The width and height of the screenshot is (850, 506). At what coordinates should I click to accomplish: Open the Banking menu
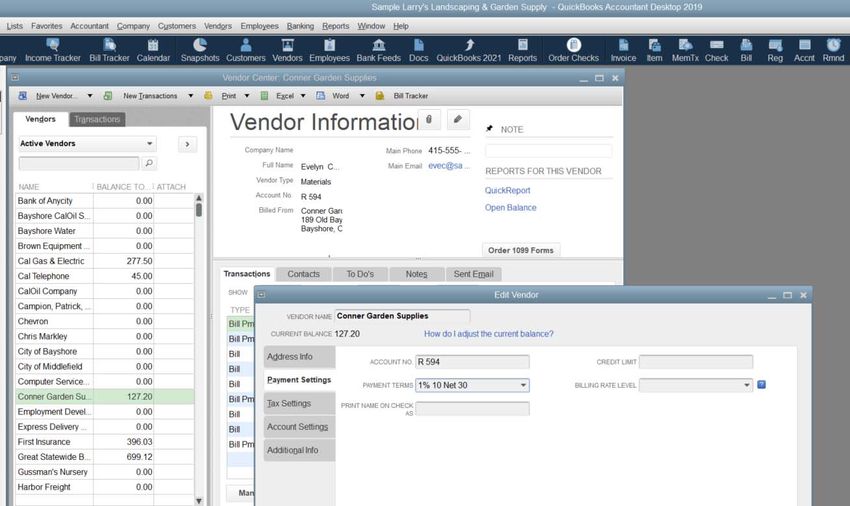[300, 26]
